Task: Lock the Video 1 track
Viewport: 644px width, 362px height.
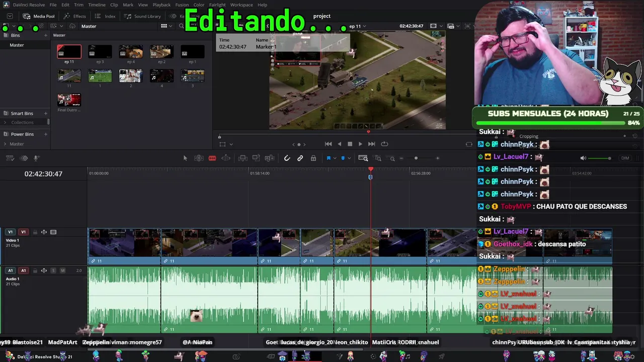Action: 35,232
